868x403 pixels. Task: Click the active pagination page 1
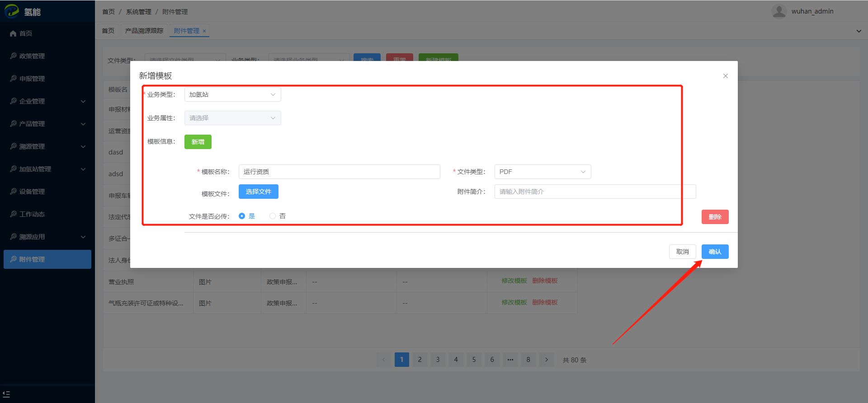(402, 360)
